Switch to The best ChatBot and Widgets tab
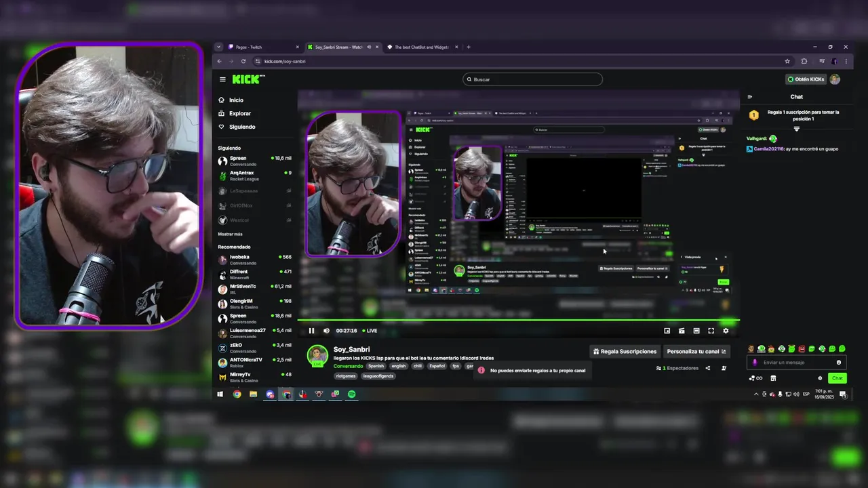The image size is (868, 488). [421, 47]
